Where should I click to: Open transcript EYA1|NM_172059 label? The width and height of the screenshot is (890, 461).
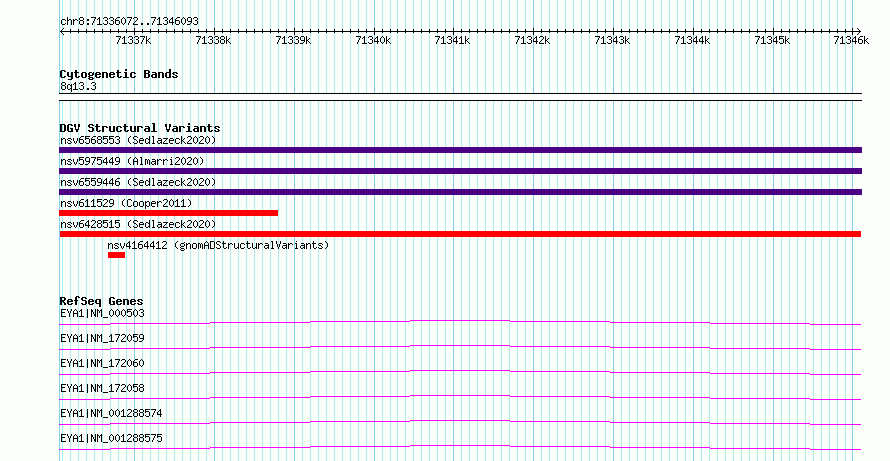(x=102, y=338)
